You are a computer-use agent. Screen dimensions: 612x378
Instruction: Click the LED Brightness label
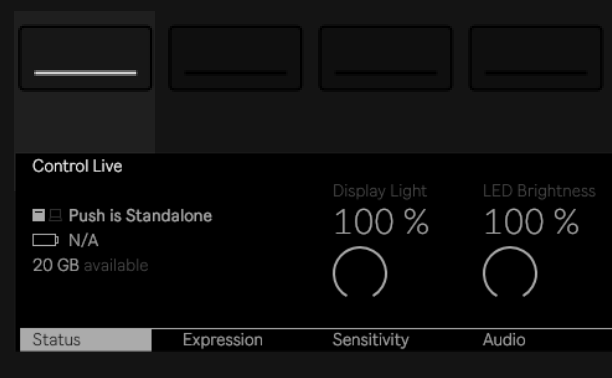click(x=539, y=191)
